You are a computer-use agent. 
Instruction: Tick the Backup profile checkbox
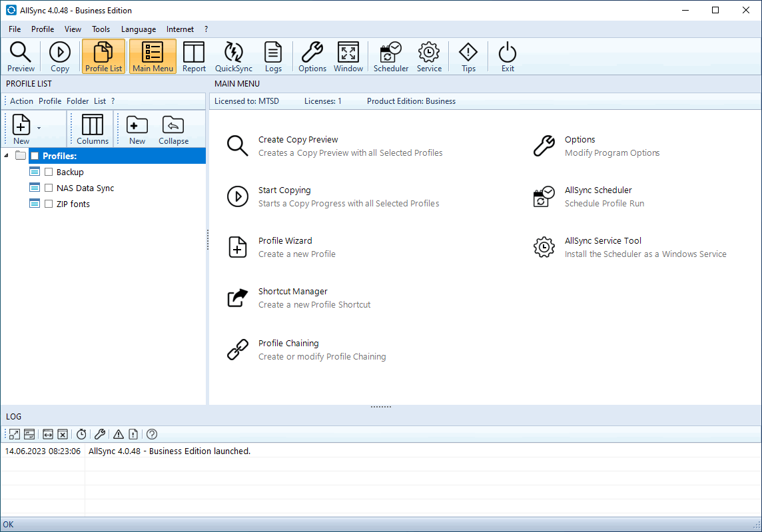[x=49, y=172]
